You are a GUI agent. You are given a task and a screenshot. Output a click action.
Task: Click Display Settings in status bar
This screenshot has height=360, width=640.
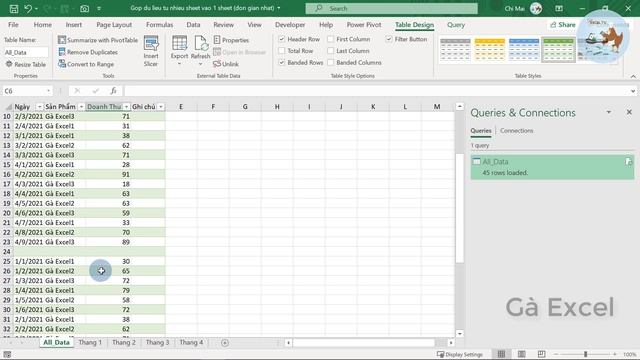point(460,354)
